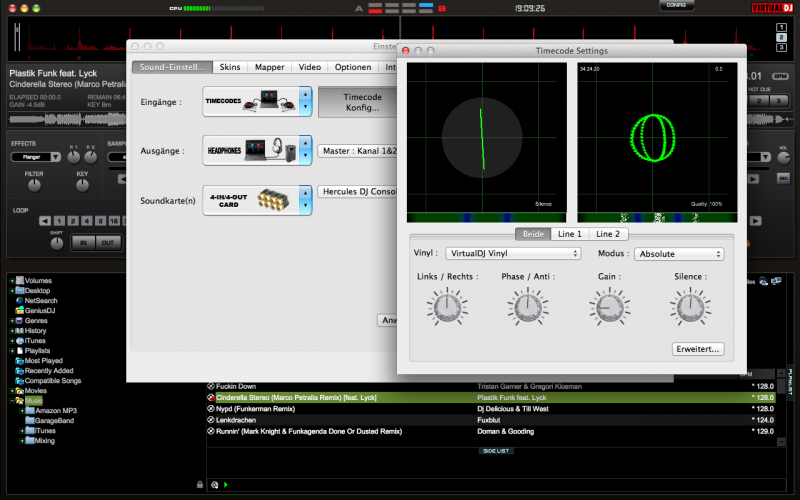
Task: Set loop length to 2 beats
Action: coord(73,221)
